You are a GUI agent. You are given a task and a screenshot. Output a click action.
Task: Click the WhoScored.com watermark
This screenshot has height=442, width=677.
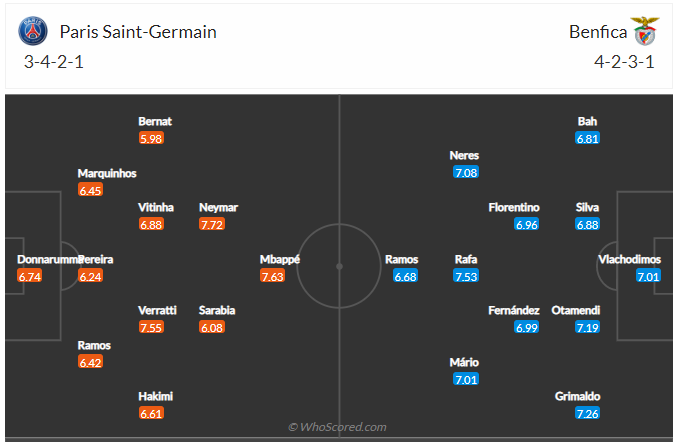337,427
